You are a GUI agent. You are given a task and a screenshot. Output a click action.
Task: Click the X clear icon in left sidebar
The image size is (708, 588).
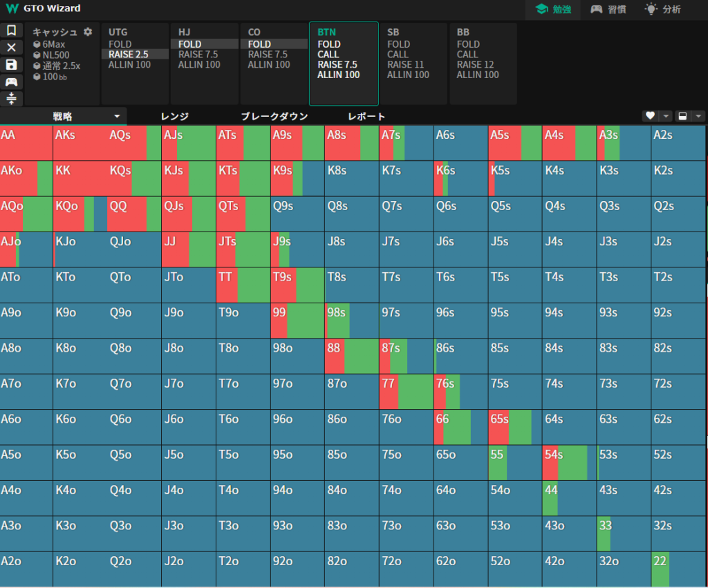[11, 47]
